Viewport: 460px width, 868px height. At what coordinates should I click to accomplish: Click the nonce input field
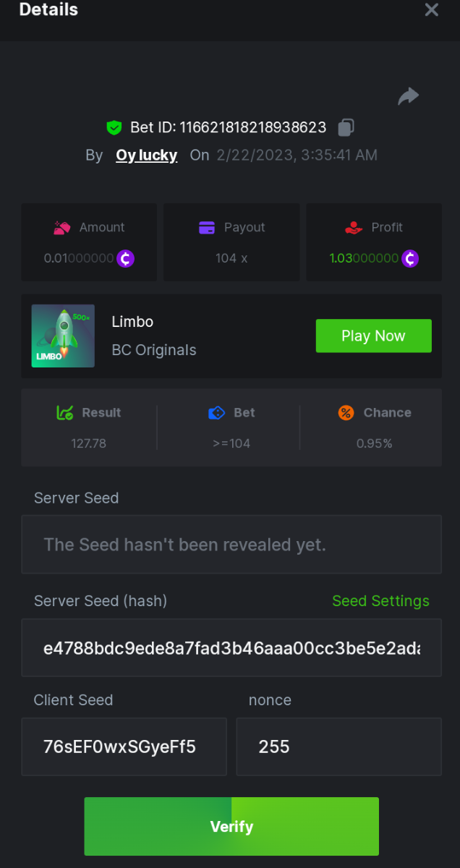tap(338, 746)
